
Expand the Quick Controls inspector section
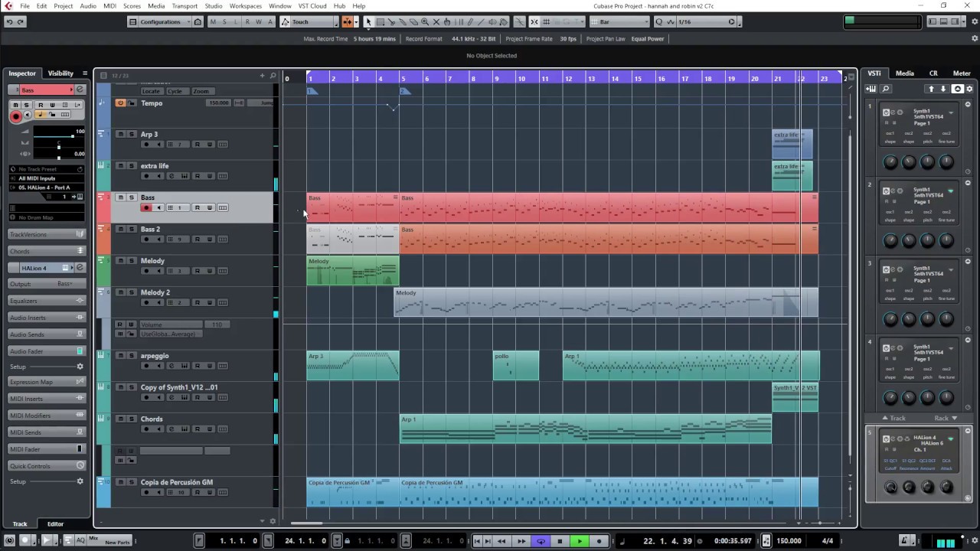tap(47, 466)
